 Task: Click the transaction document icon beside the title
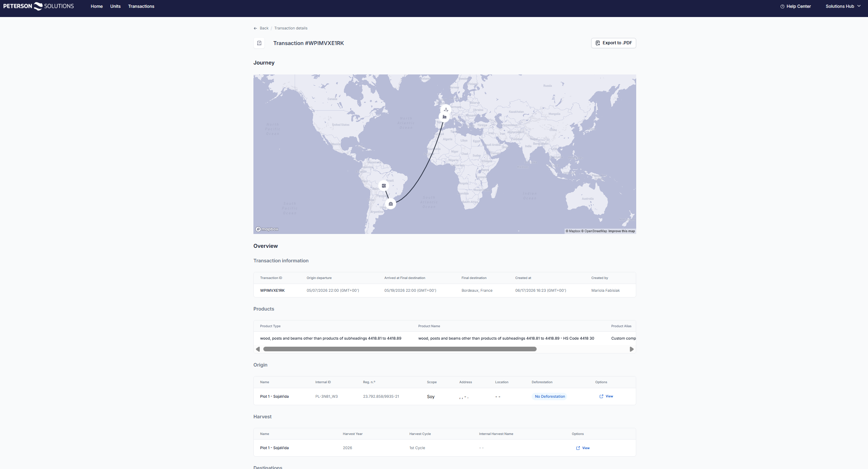coord(259,43)
